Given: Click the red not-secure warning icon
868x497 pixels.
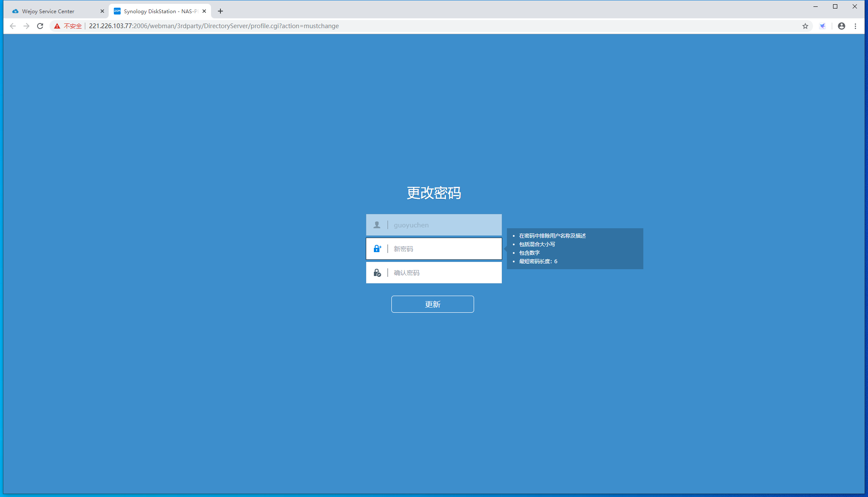Looking at the screenshot, I should click(x=57, y=26).
